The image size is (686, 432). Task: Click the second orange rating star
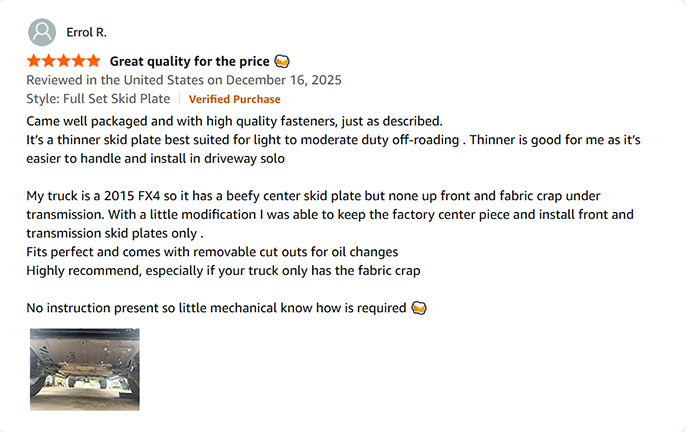pyautogui.click(x=49, y=61)
